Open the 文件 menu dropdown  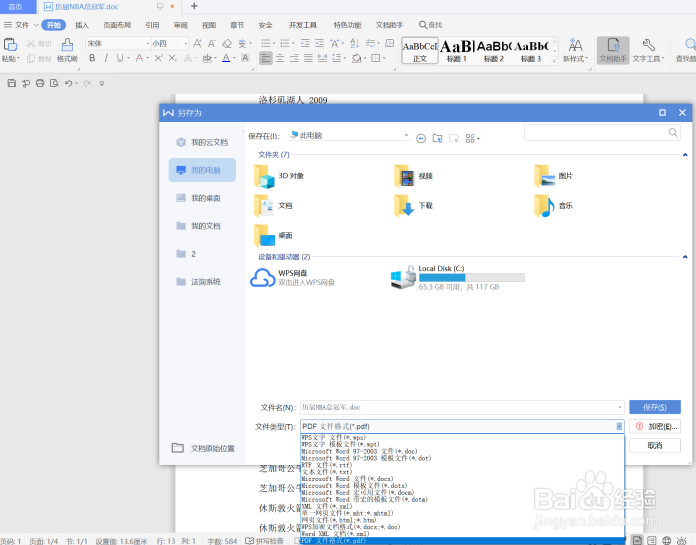tap(21, 25)
